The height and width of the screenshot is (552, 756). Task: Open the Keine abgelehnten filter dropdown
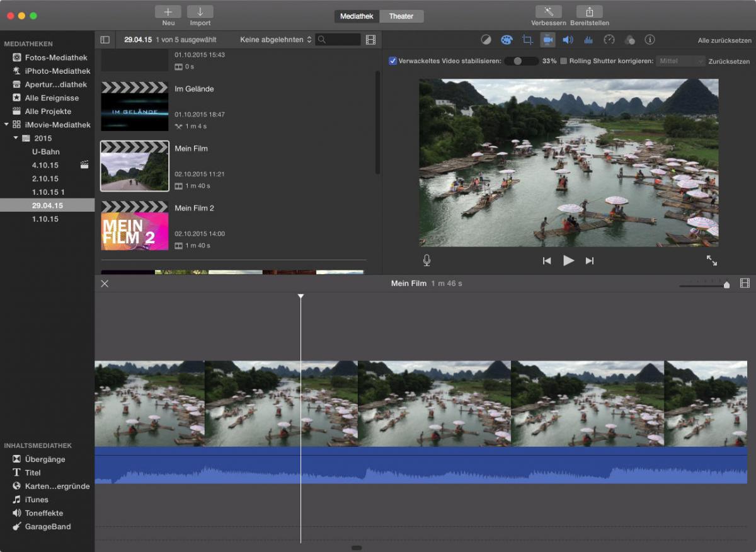[276, 40]
